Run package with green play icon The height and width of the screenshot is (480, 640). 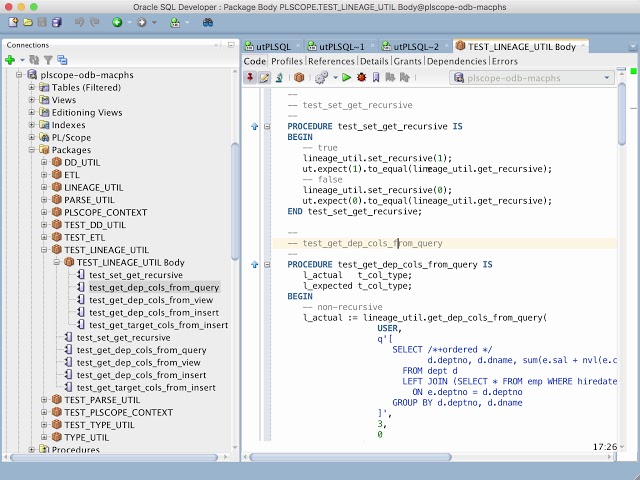tap(347, 77)
